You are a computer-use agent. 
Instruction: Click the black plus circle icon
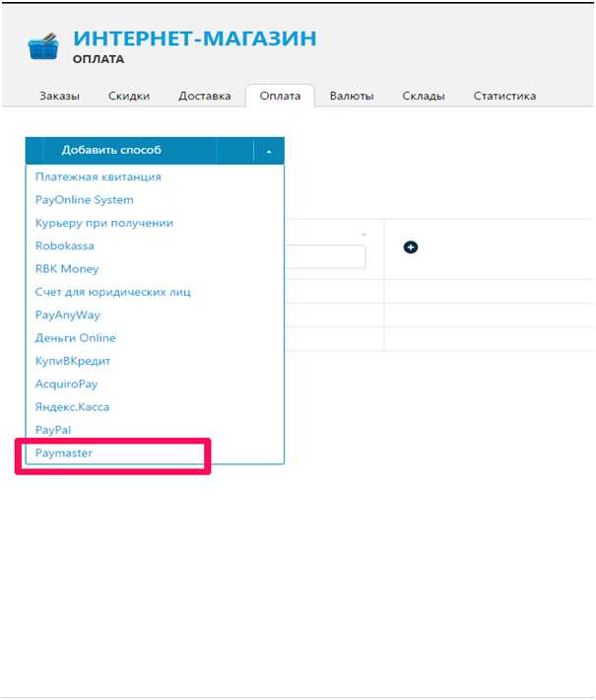(411, 247)
